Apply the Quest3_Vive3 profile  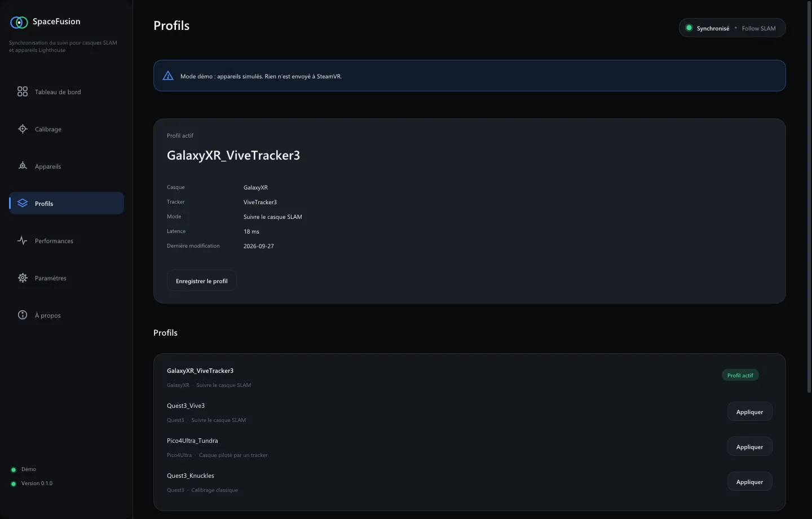click(749, 412)
